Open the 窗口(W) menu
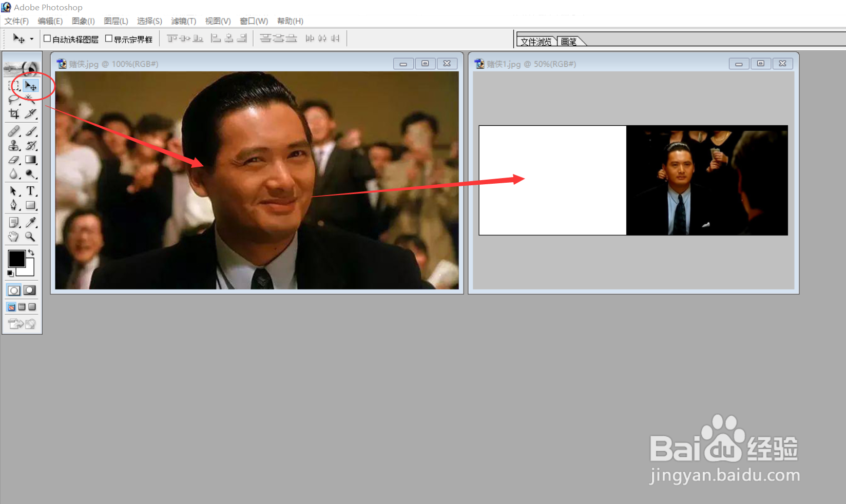 (254, 21)
